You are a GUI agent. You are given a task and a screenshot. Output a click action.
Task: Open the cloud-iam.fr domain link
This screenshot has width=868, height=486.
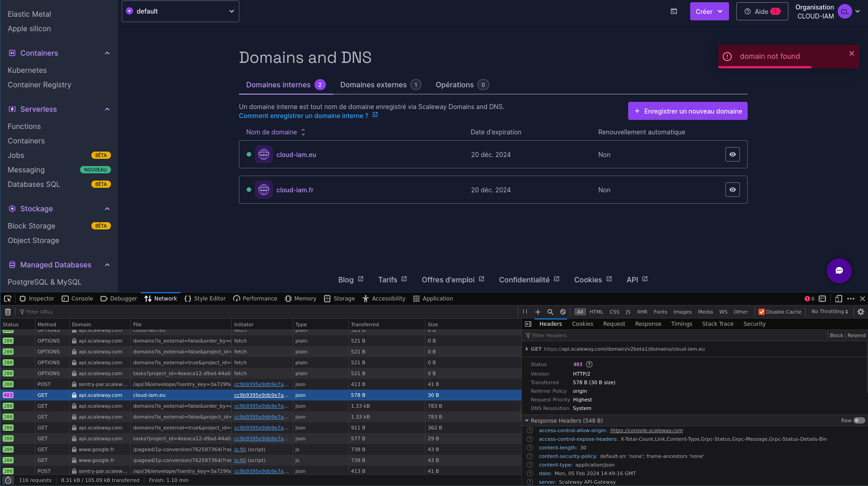pyautogui.click(x=295, y=190)
